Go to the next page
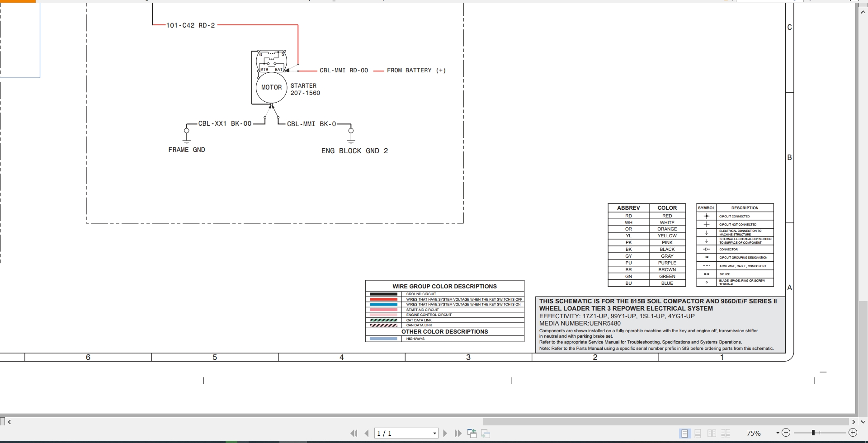 445,433
